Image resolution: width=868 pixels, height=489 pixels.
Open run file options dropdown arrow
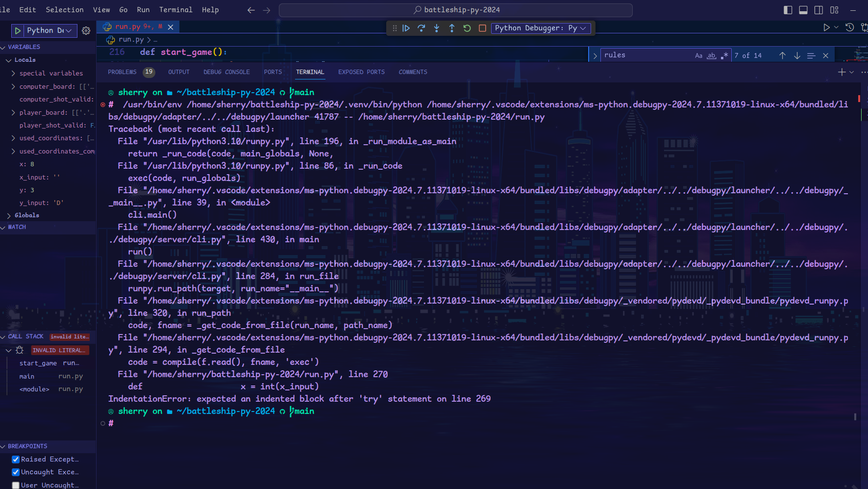point(836,27)
